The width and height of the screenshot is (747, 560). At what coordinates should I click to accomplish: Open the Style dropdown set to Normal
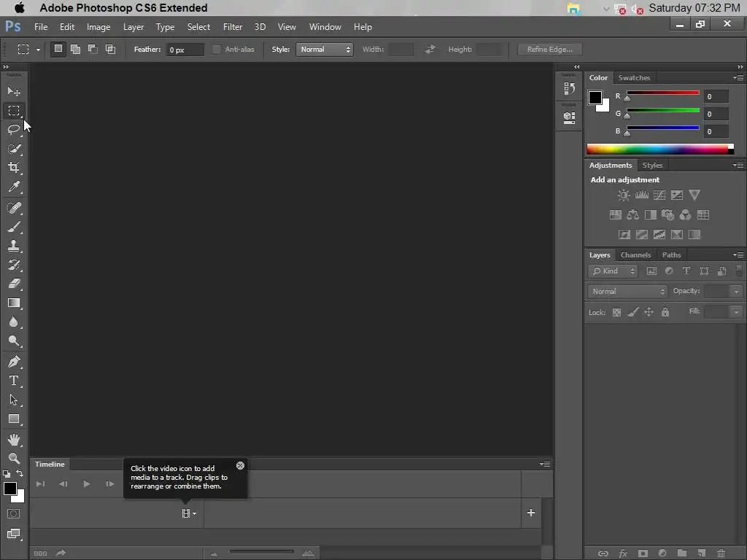[x=325, y=50]
